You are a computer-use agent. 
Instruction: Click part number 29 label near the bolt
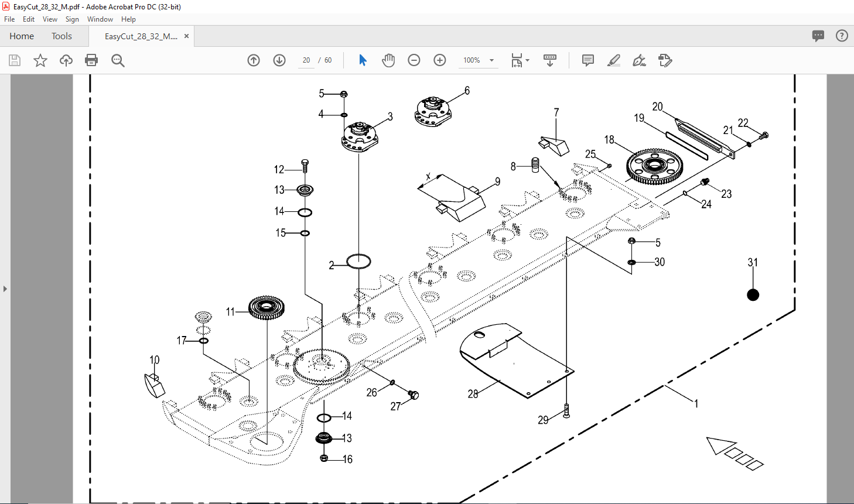[x=543, y=420]
